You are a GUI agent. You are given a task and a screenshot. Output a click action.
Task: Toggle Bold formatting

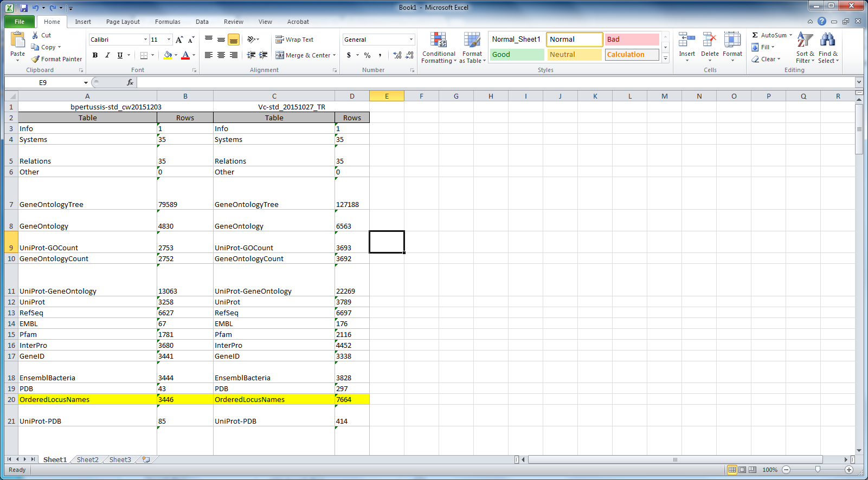coord(95,55)
